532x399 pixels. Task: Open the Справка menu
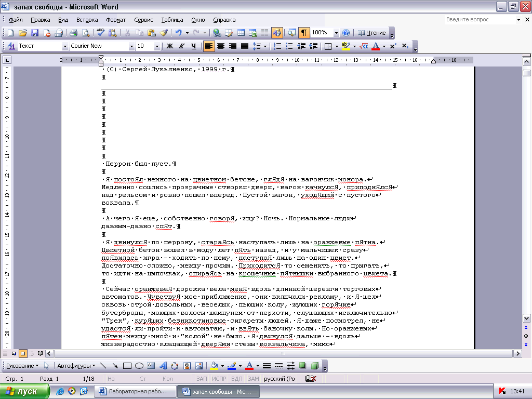click(x=224, y=20)
